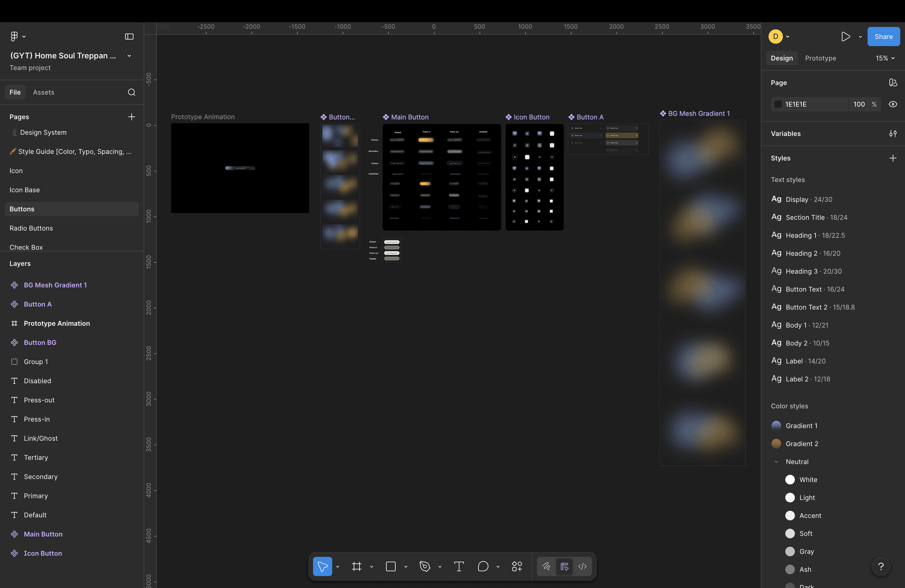Toggle Dev Mode in the toolbar
This screenshot has width=905, height=588.
point(582,566)
